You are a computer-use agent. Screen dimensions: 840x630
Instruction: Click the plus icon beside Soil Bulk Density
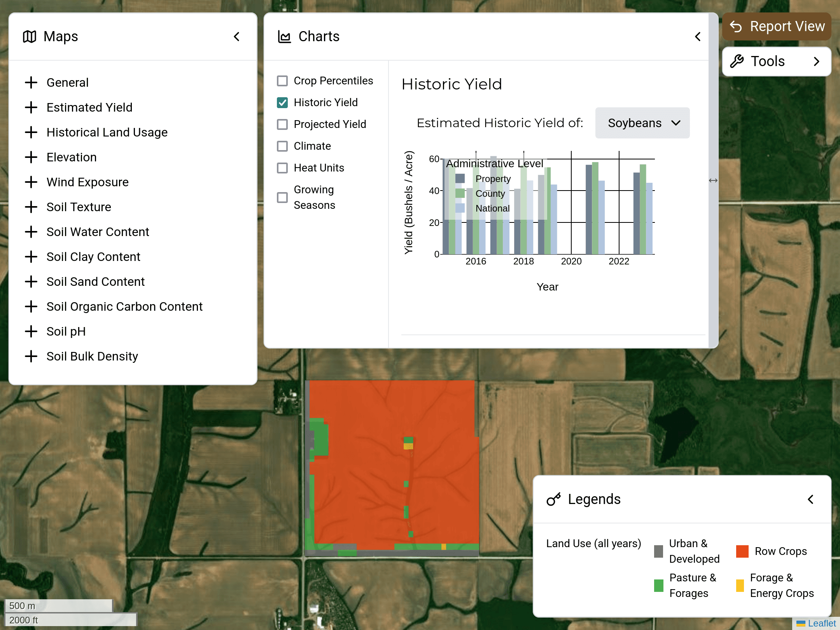31,356
